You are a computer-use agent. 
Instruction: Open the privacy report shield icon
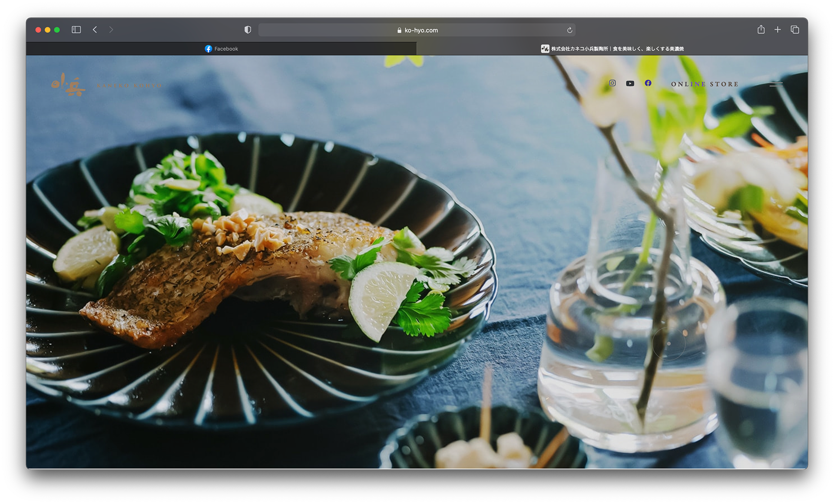(248, 30)
